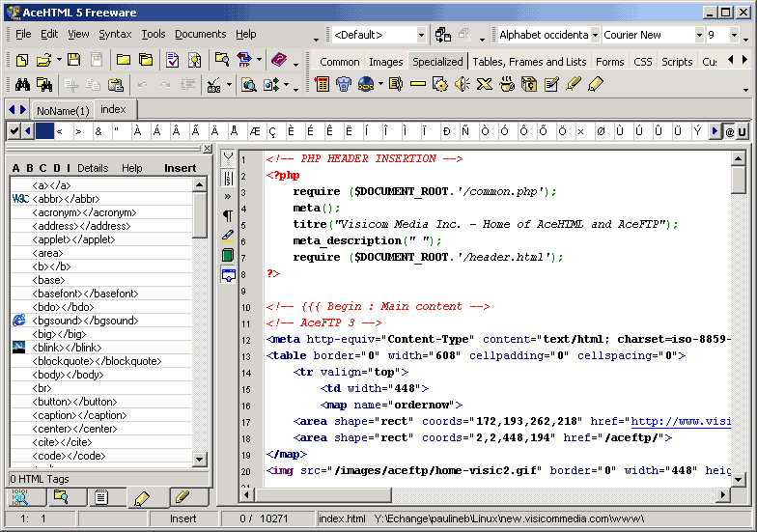The height and width of the screenshot is (532, 757).
Task: Click the FTP upload icon
Action: [243, 60]
